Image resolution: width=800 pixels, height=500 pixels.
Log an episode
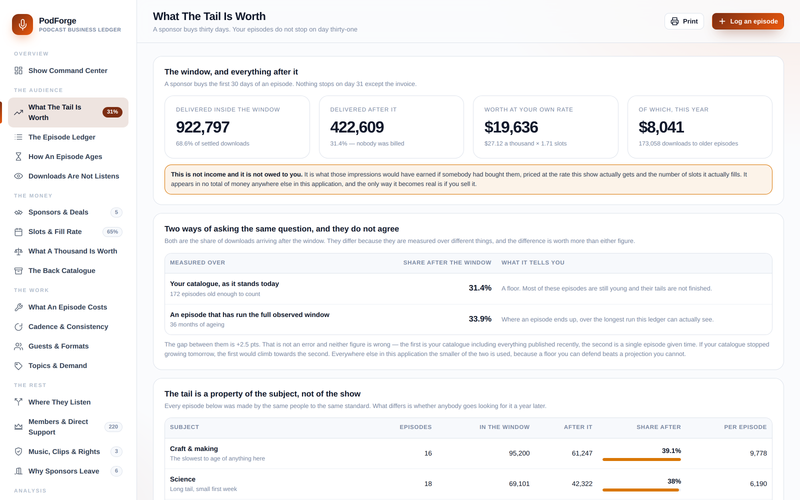(x=748, y=21)
